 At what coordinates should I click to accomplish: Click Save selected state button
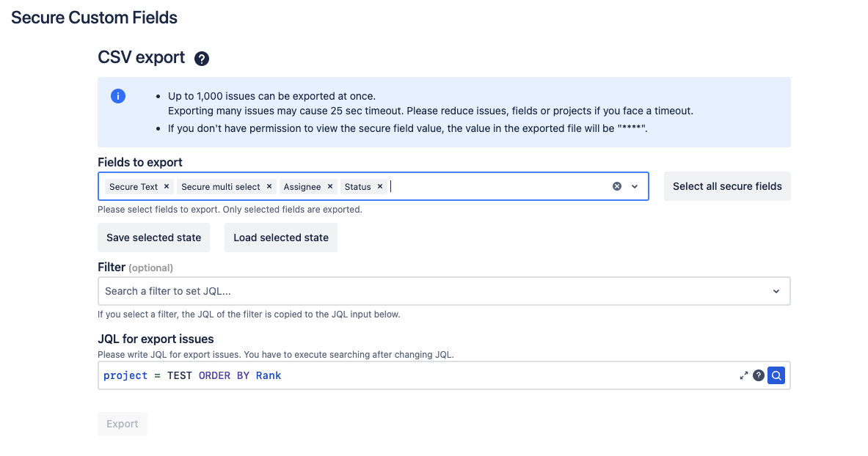[153, 238]
